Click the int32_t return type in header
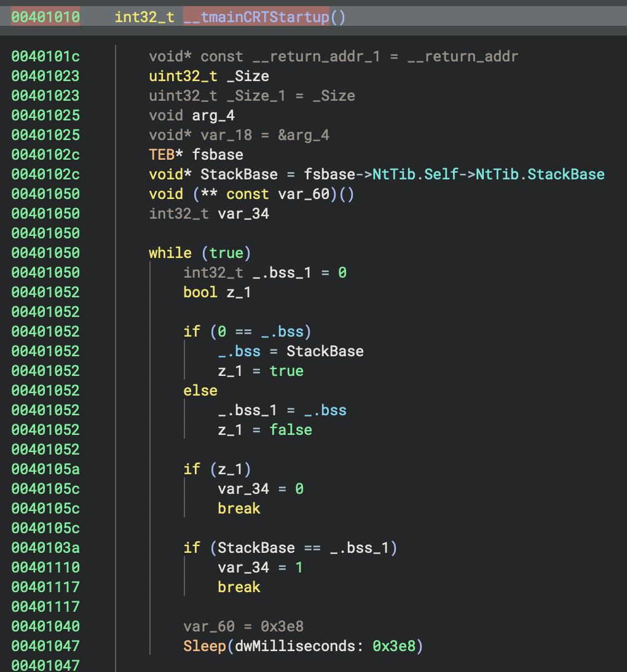Screen dimensions: 627x672 click(144, 17)
